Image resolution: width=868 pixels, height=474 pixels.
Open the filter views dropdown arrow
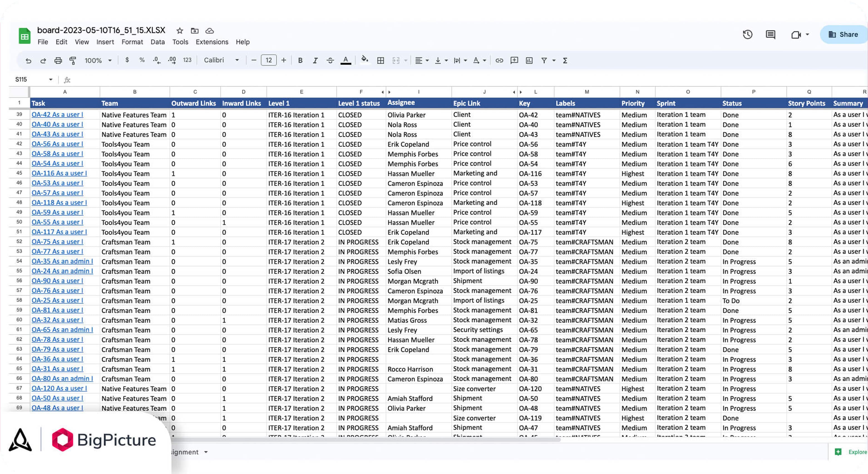tap(554, 61)
